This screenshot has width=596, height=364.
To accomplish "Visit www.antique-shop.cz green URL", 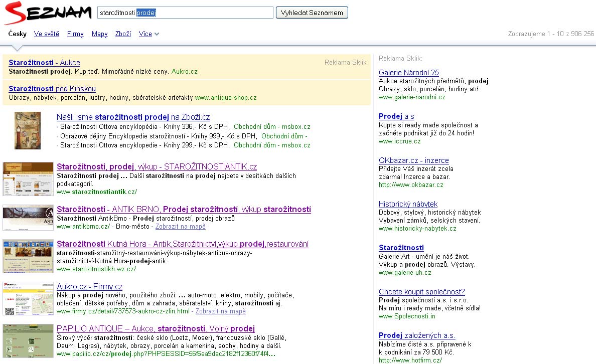I will 226,98.
